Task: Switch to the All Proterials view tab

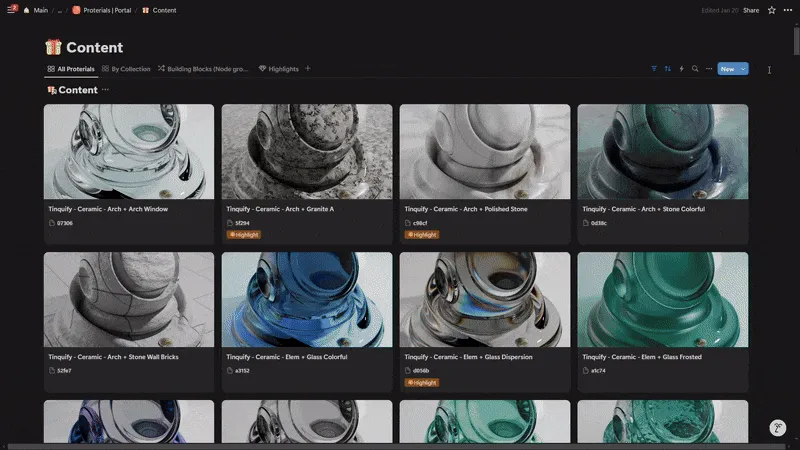Action: 71,69
